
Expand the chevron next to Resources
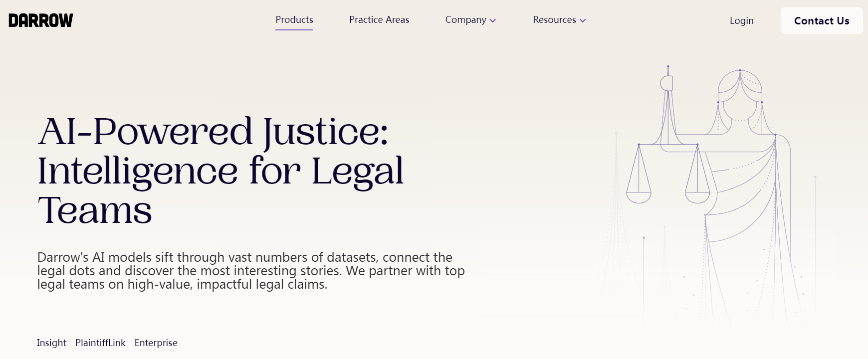pos(583,21)
